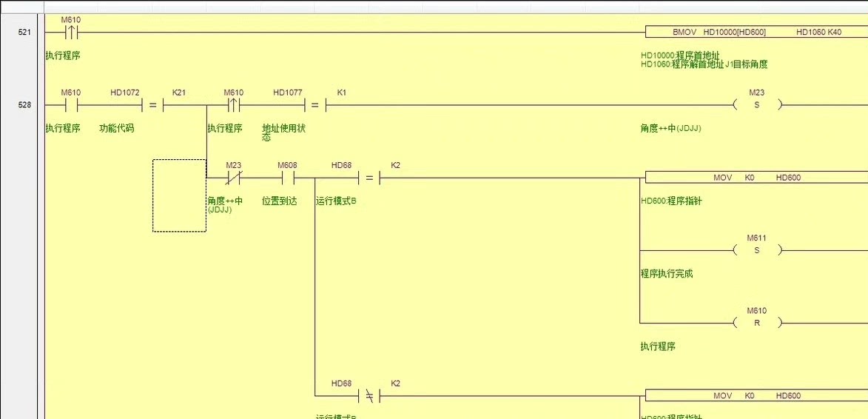Click the HD600:程序指针 comment below first MOV
Screen dimensions: 868x419
tap(671, 201)
